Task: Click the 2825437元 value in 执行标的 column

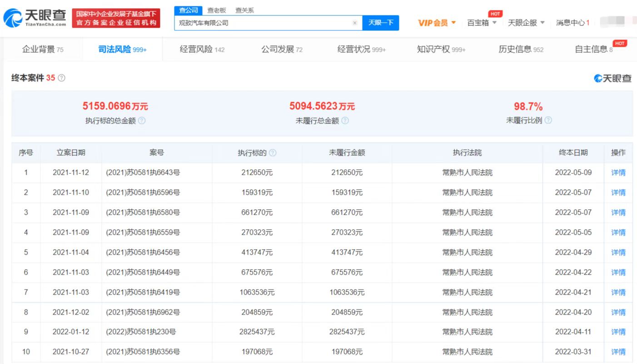Action: [257, 332]
